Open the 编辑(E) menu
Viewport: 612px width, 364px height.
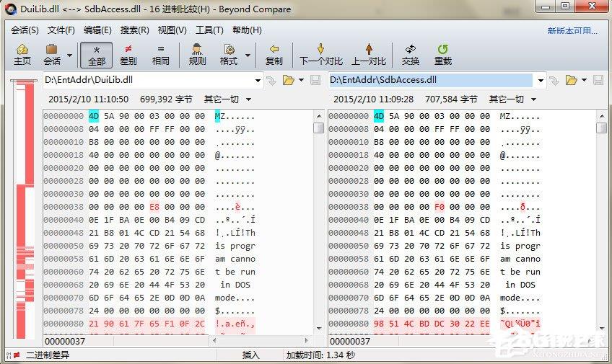coord(97,30)
